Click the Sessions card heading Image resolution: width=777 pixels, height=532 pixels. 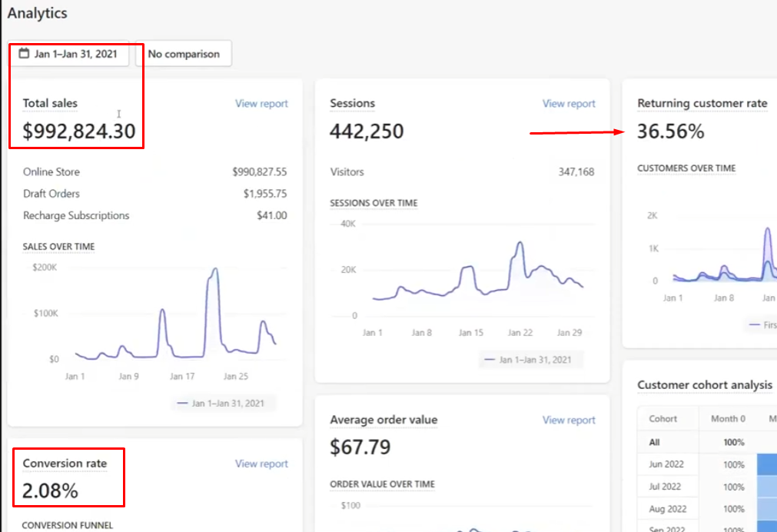click(352, 103)
